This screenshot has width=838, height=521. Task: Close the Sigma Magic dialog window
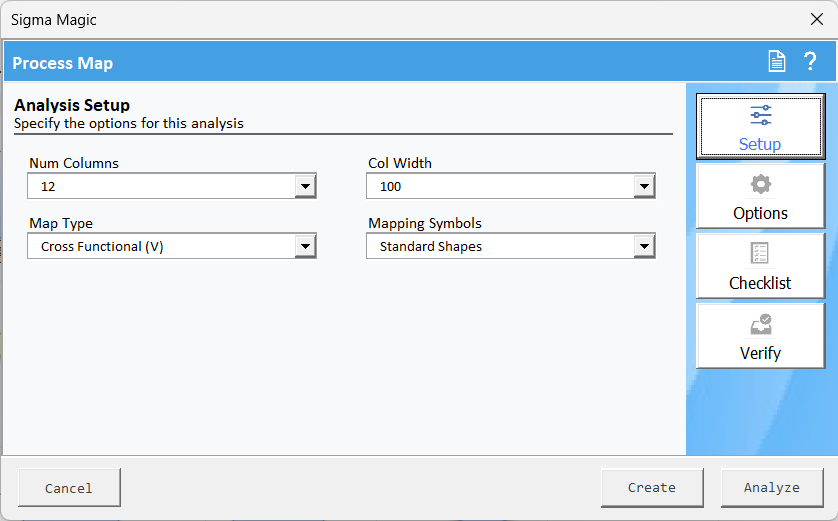(x=816, y=19)
